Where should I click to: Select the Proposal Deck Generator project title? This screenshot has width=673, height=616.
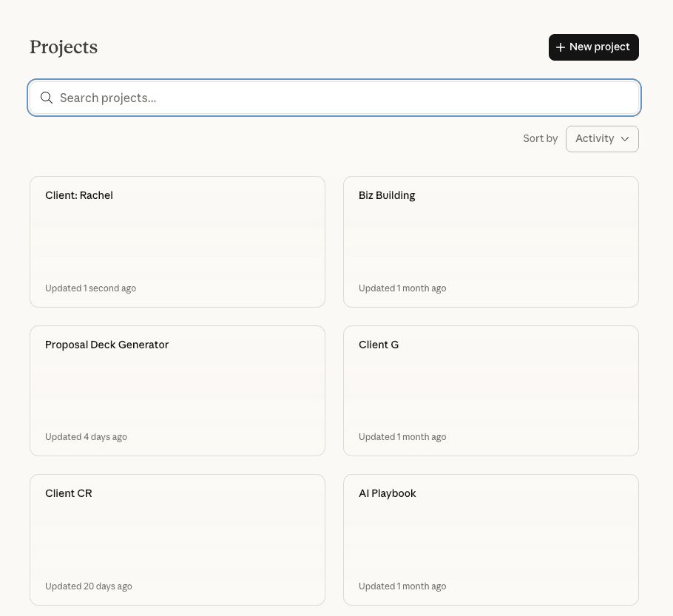click(107, 345)
